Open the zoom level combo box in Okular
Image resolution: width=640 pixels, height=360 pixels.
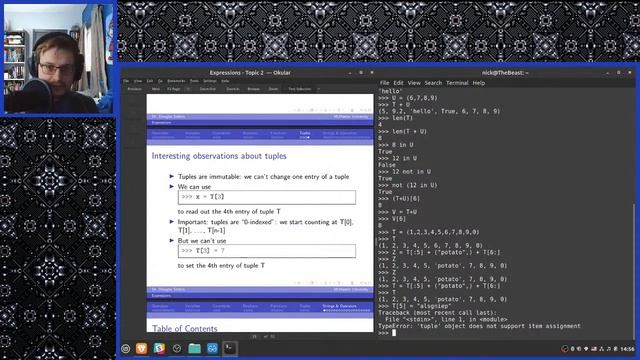tap(188, 89)
